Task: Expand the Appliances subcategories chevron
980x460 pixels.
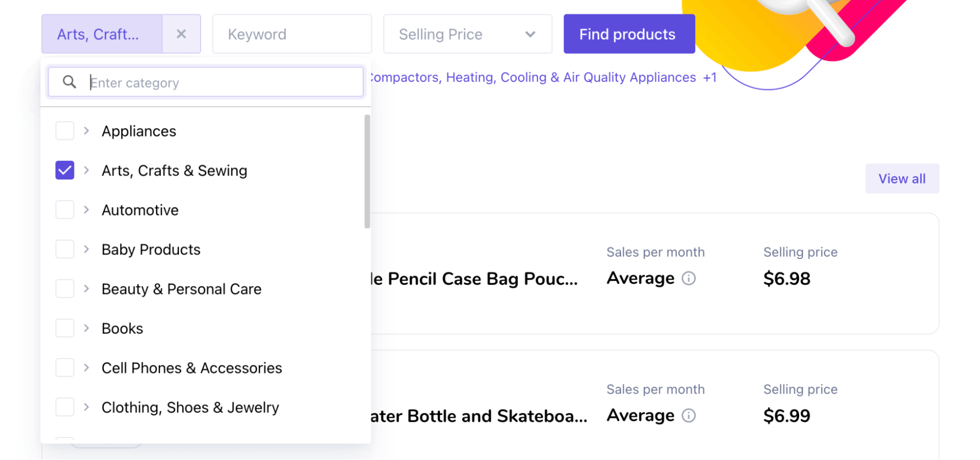Action: click(x=87, y=131)
